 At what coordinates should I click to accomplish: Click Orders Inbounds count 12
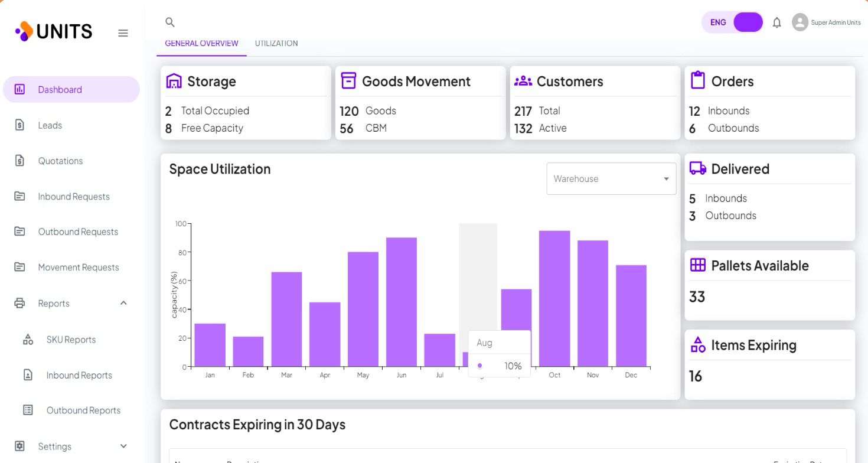click(x=694, y=111)
